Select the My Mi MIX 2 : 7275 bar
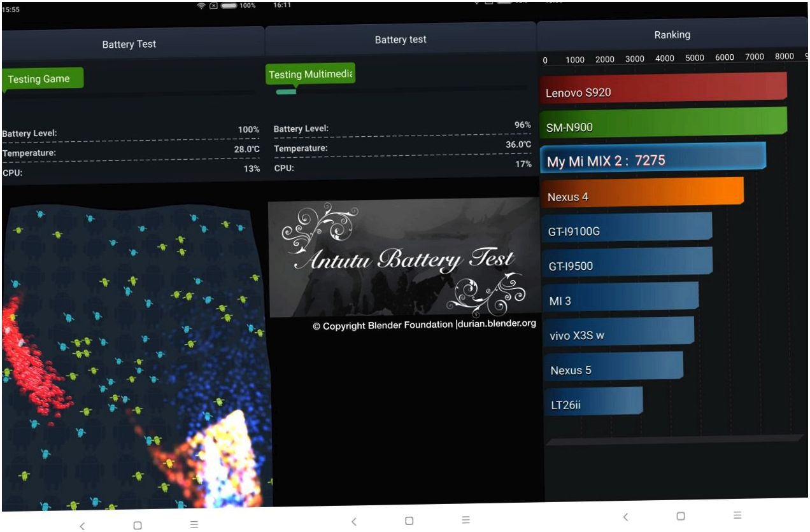This screenshot has height=532, width=810. click(x=653, y=157)
